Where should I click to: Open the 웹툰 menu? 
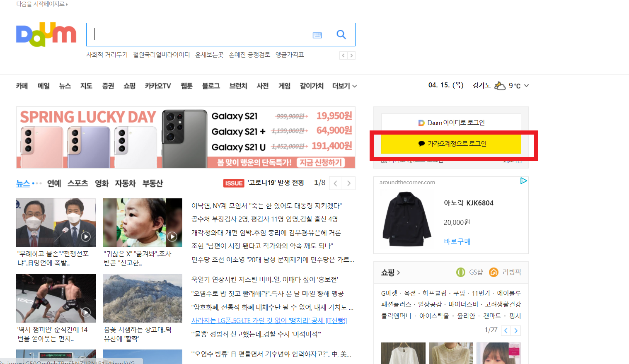pyautogui.click(x=187, y=86)
